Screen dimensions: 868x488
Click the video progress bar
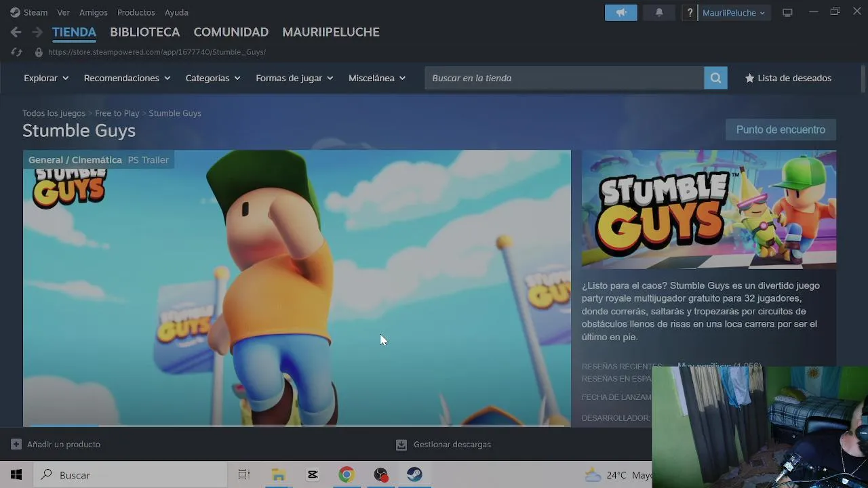click(x=297, y=425)
